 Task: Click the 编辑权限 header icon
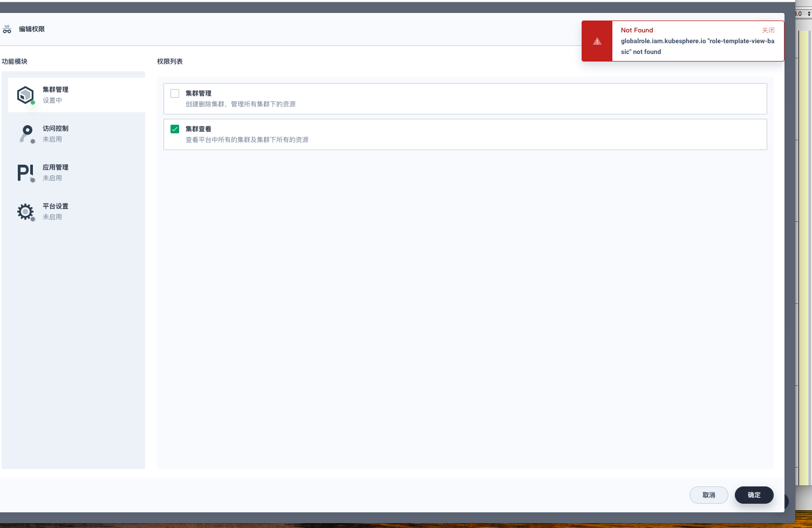tap(7, 29)
